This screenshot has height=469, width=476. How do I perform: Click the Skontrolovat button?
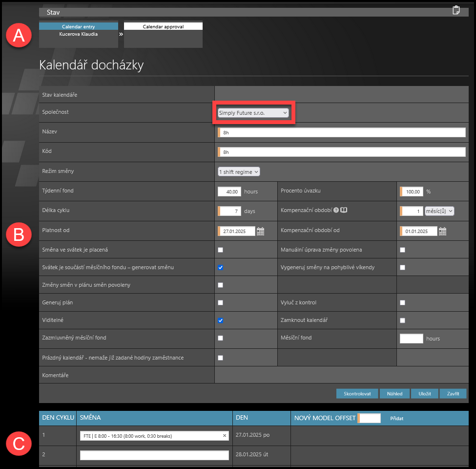pos(357,394)
